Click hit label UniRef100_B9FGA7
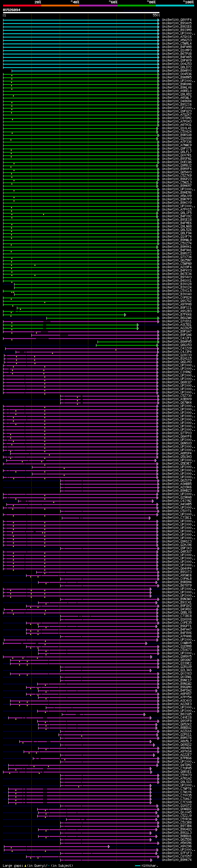This screenshot has width=197, height=868. point(177,332)
